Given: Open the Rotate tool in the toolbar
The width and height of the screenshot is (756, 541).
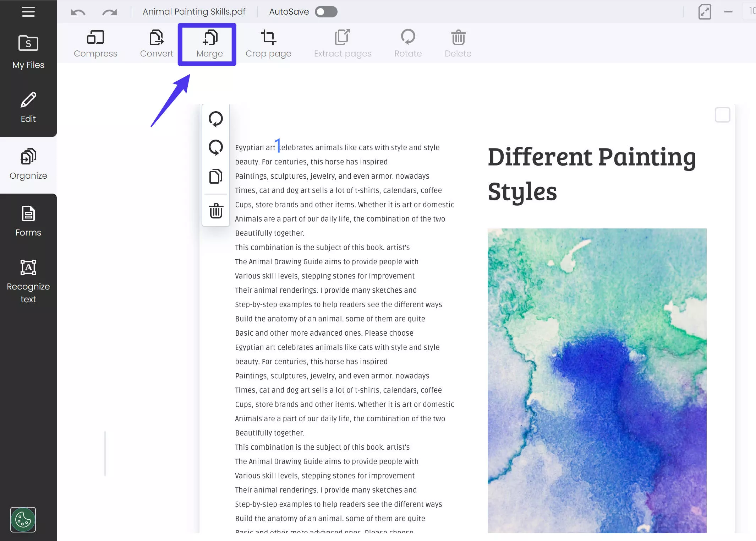Looking at the screenshot, I should [408, 43].
